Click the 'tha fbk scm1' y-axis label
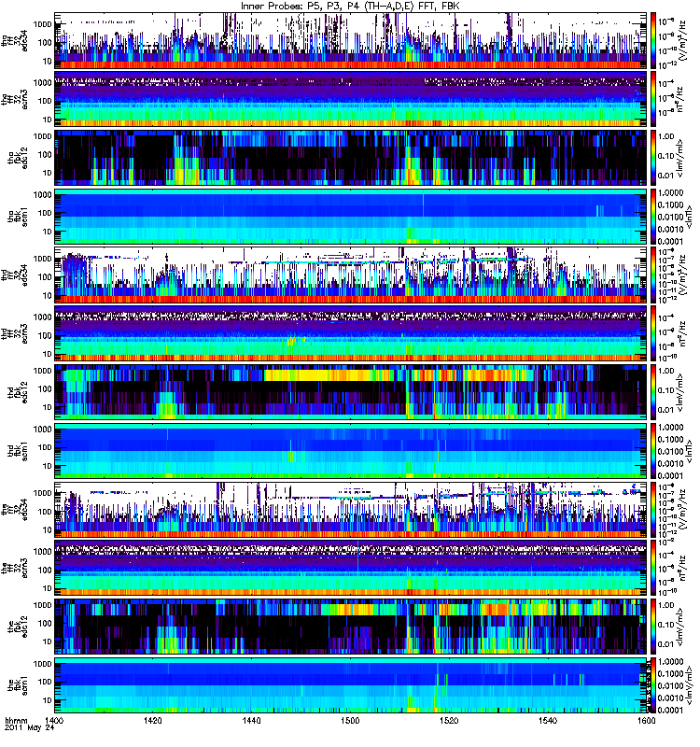 [18, 217]
